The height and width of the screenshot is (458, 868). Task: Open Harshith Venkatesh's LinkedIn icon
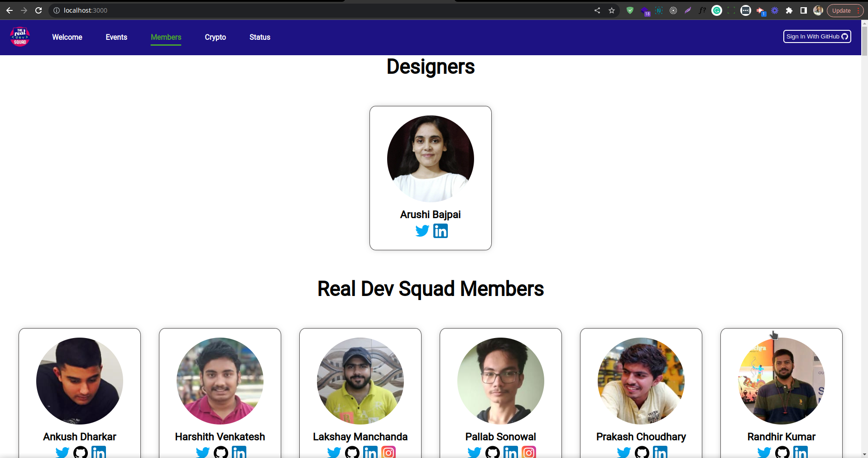click(239, 452)
